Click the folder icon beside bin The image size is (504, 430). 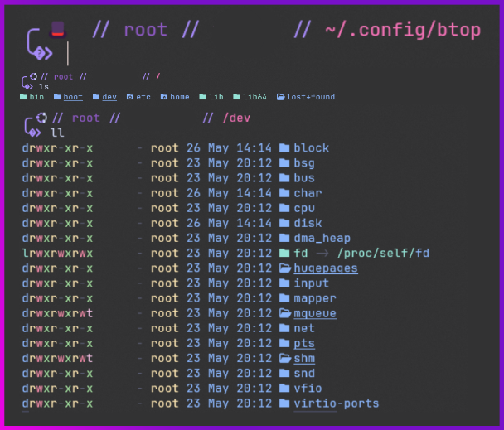pyautogui.click(x=23, y=97)
